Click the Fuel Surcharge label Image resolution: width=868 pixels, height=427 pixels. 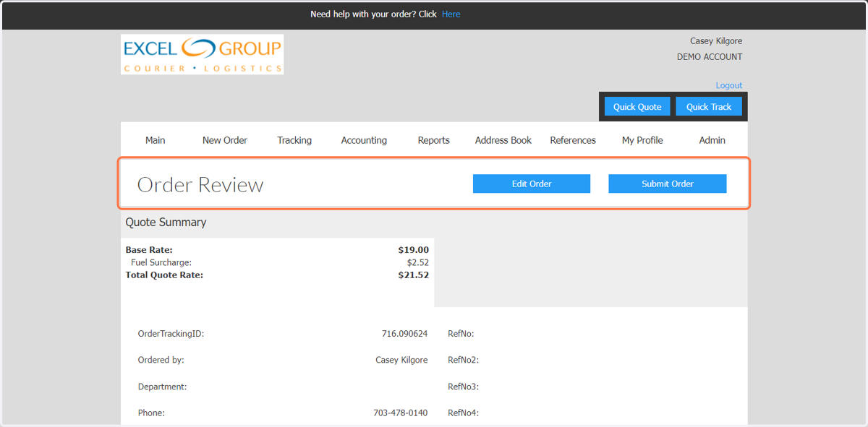[161, 262]
